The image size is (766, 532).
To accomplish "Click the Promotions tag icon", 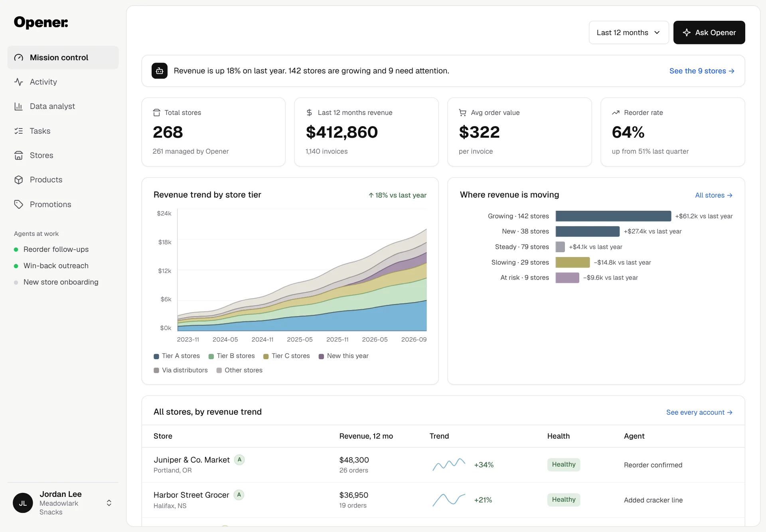I will 19,204.
